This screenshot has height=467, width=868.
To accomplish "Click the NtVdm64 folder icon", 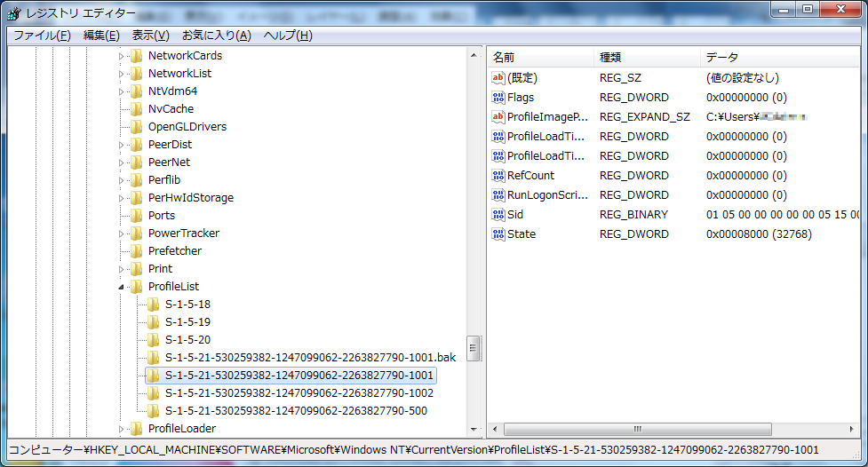I will (136, 91).
